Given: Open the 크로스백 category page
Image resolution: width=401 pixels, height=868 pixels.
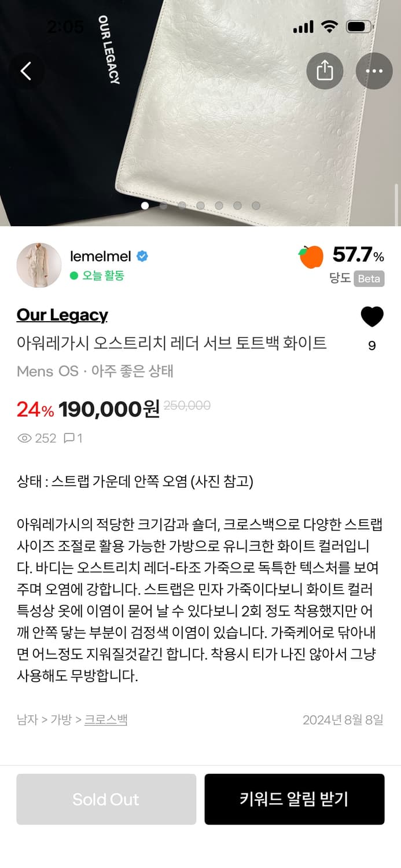Looking at the screenshot, I should [105, 719].
